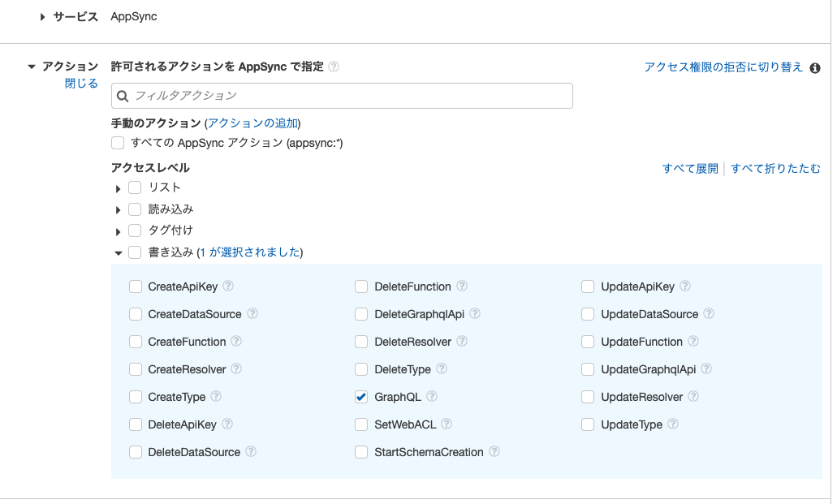837x504 pixels.
Task: Check the すべての AppSync アクション checkbox
Action: 118,143
